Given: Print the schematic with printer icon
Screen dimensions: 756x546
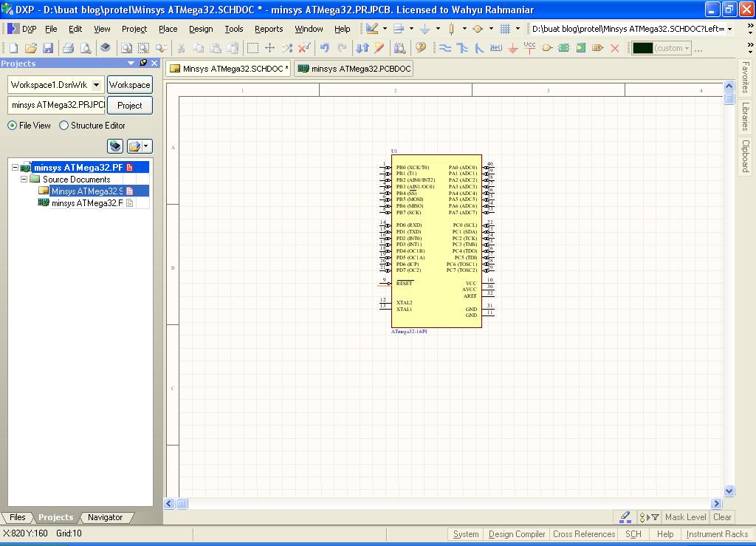Looking at the screenshot, I should (68, 48).
